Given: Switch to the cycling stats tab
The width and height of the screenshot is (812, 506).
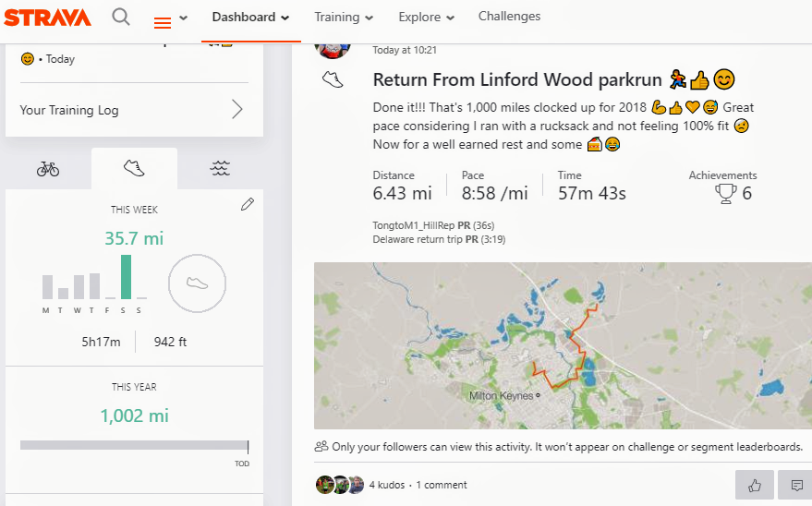Looking at the screenshot, I should coord(48,169).
